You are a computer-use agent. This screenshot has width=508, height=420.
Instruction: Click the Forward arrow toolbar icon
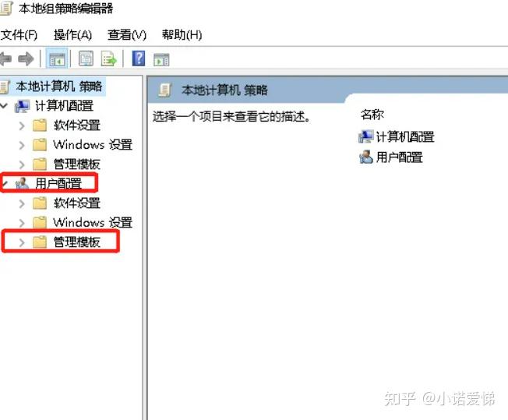(26, 59)
